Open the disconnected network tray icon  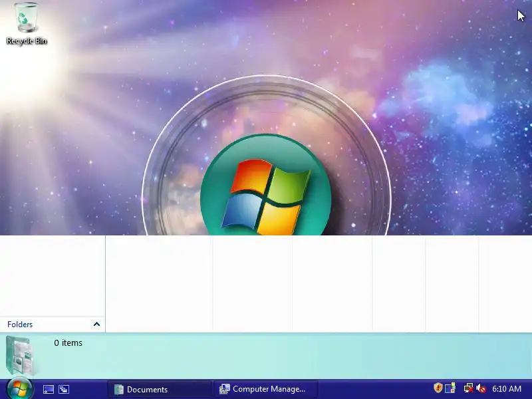(469, 388)
